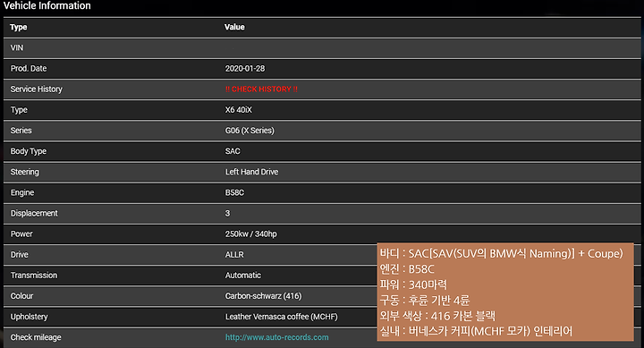Click the Body Type label
Viewport: 644px width, 348px height.
tap(29, 151)
